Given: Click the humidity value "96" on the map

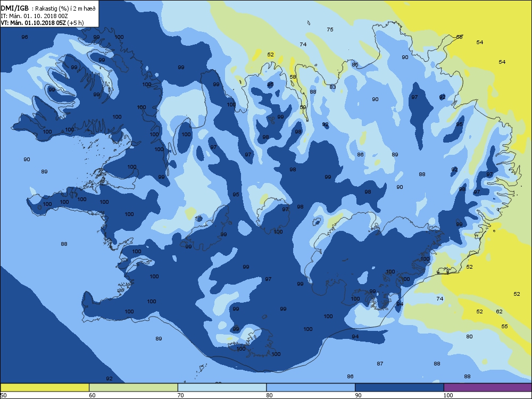Looking at the screenshot, I should (24, 37).
